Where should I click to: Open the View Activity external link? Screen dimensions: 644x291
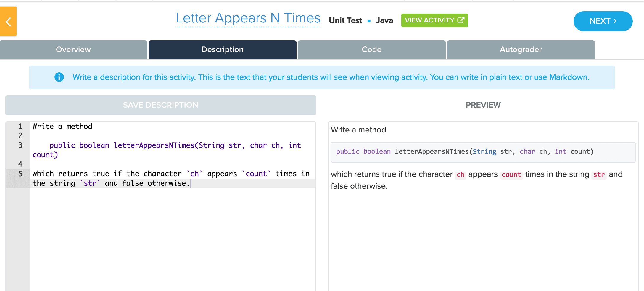tap(434, 20)
